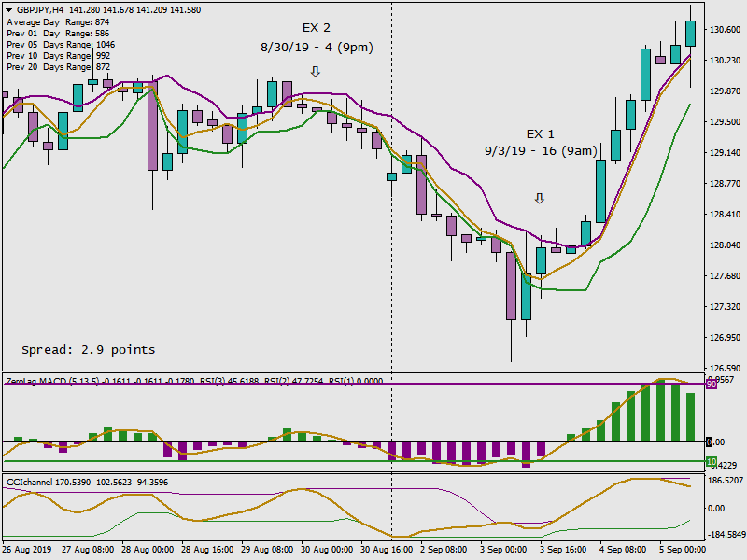This screenshot has width=747, height=560.
Task: Click the 'Spread: 2.9 points' label
Action: 89,350
